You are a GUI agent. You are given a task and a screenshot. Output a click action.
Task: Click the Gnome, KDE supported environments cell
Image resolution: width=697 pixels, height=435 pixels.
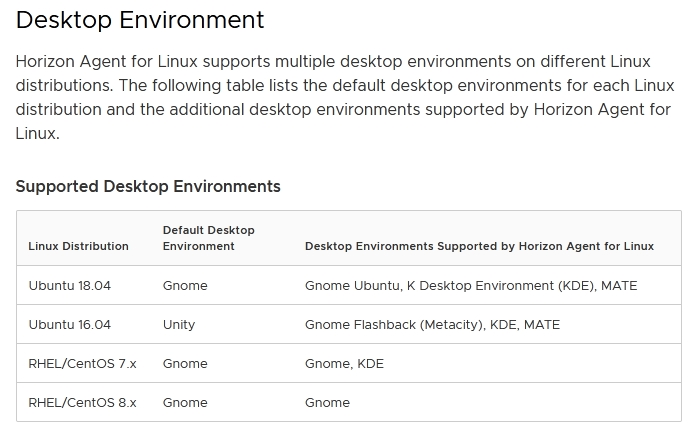(x=344, y=363)
